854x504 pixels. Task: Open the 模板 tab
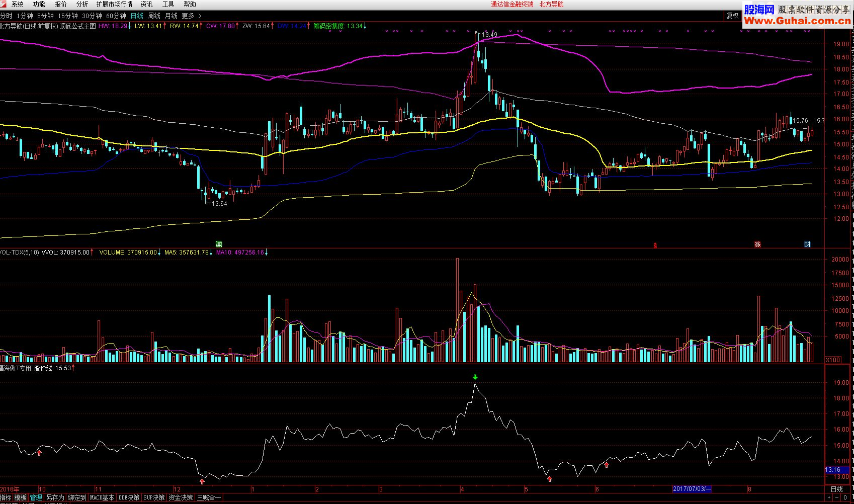point(21,497)
